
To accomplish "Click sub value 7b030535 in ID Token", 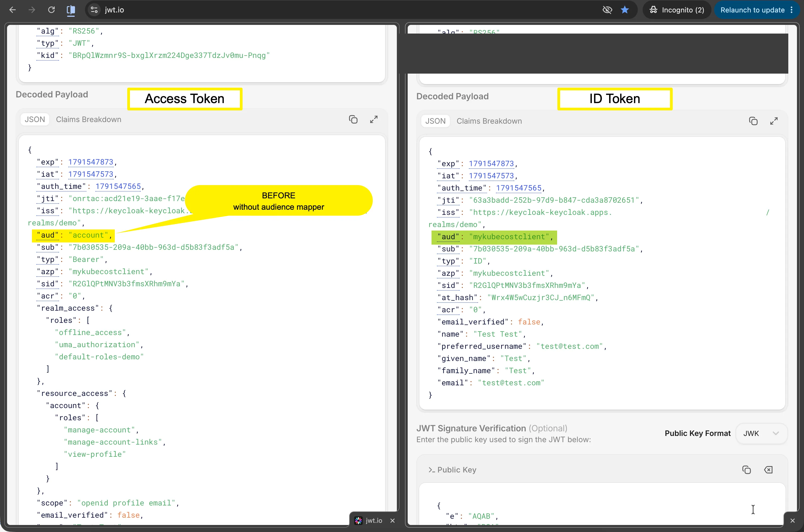I will coord(554,249).
